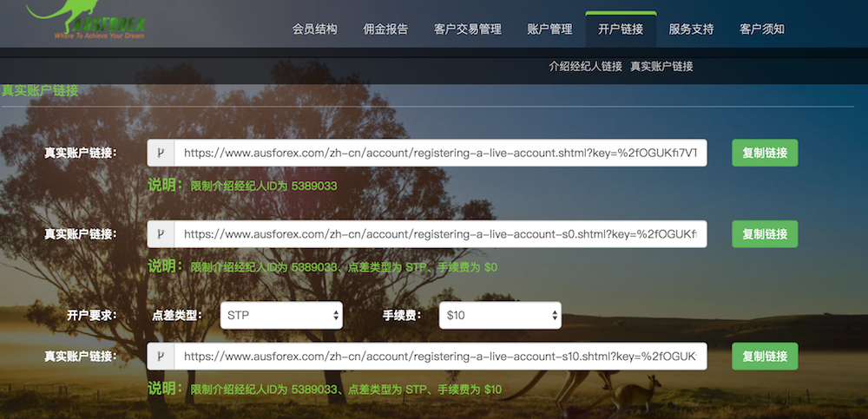Copy the first live account link
The height and width of the screenshot is (419, 868).
(x=765, y=153)
